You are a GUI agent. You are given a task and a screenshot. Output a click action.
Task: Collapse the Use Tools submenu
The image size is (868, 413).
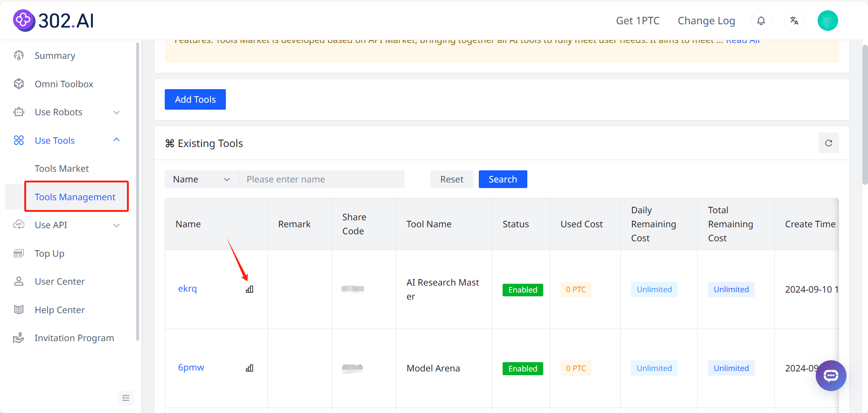(117, 140)
